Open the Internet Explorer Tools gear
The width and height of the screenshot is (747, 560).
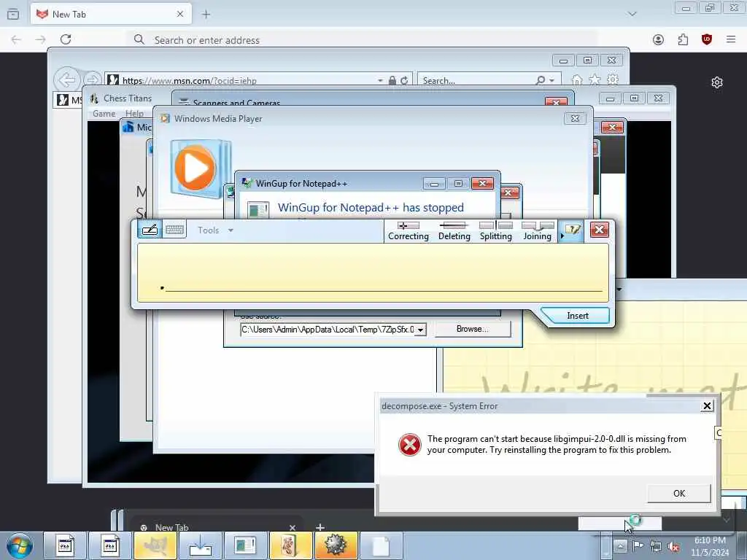point(613,80)
